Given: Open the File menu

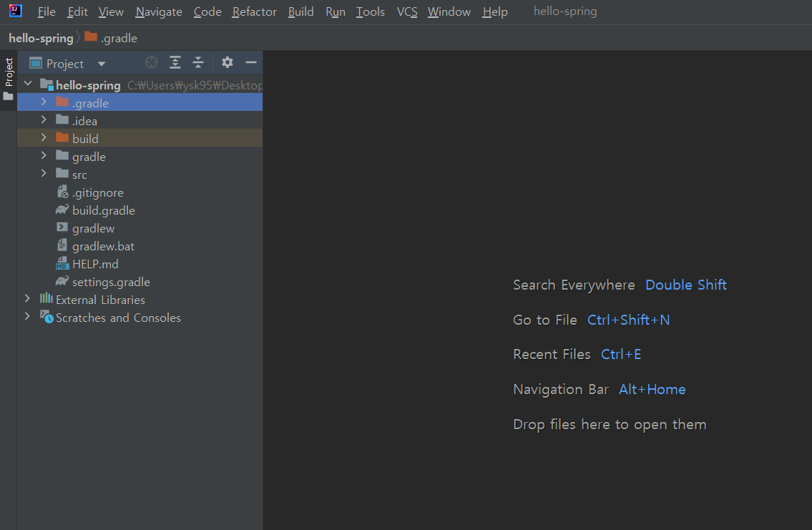Looking at the screenshot, I should [47, 11].
